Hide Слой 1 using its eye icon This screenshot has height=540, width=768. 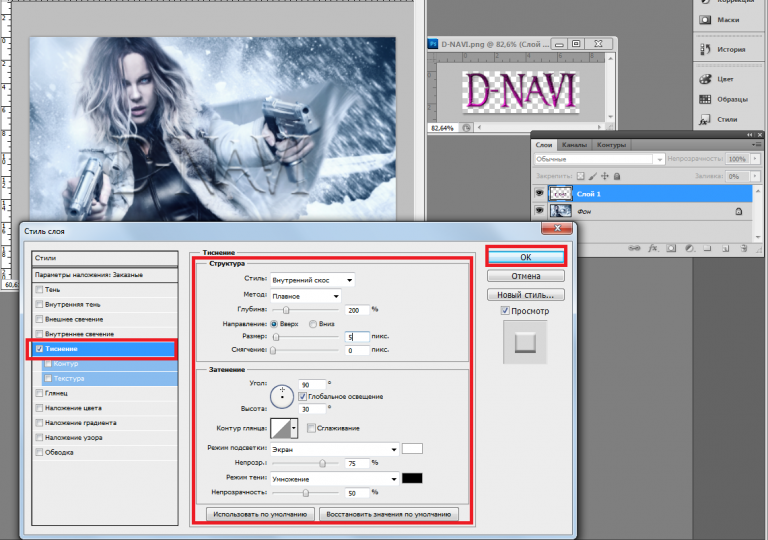pyautogui.click(x=539, y=194)
